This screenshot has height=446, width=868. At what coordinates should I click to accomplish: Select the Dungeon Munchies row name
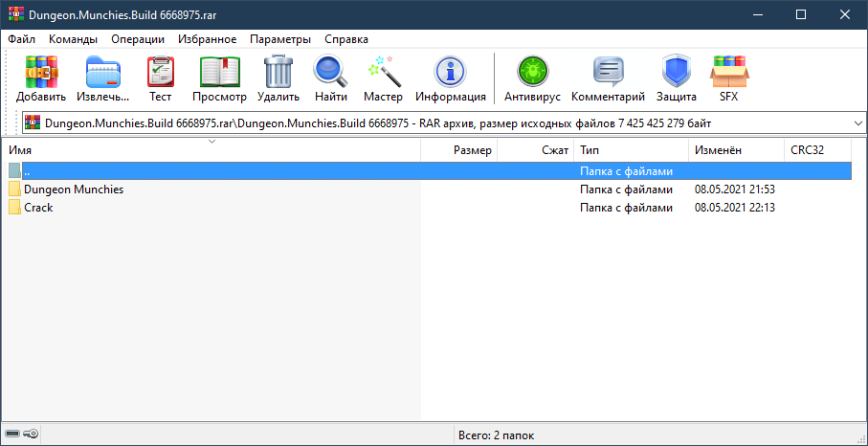click(74, 190)
